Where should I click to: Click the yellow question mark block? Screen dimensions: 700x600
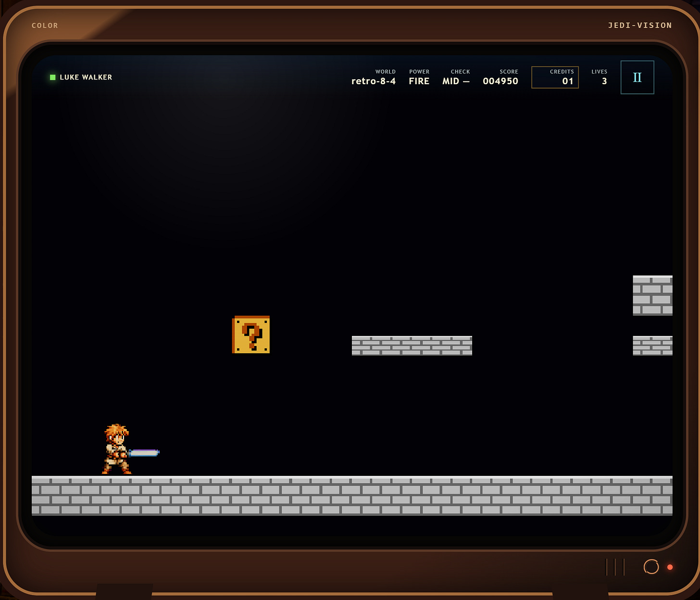[x=251, y=334]
